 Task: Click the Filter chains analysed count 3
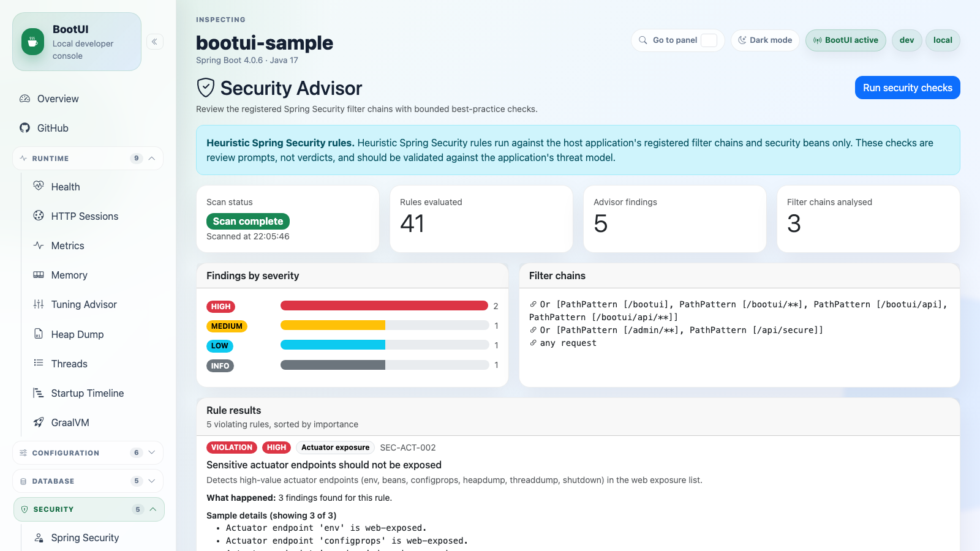(794, 223)
